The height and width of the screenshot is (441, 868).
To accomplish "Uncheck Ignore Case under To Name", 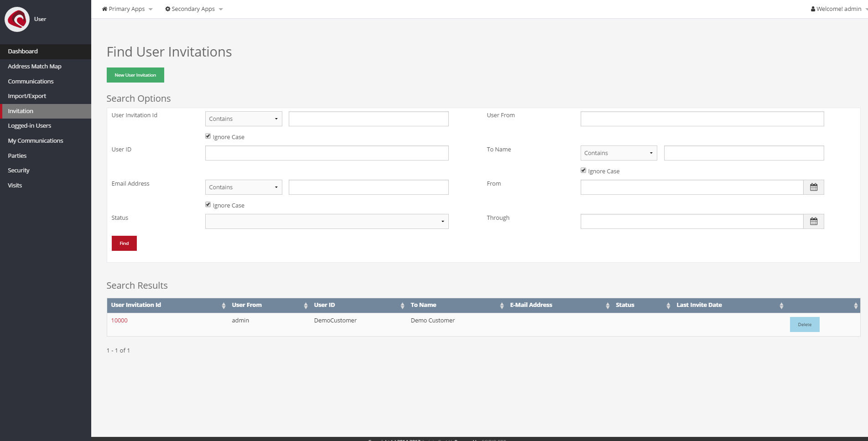I will tap(583, 170).
